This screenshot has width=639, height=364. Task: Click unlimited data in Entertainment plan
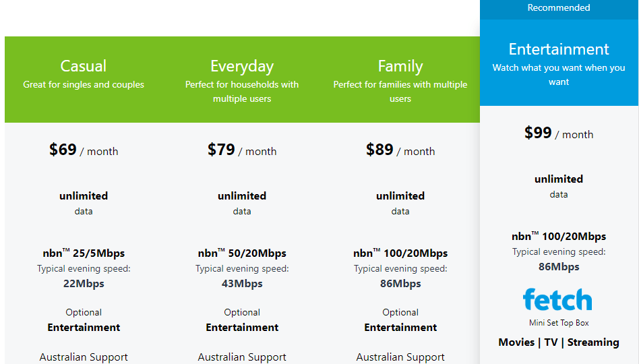point(559,179)
